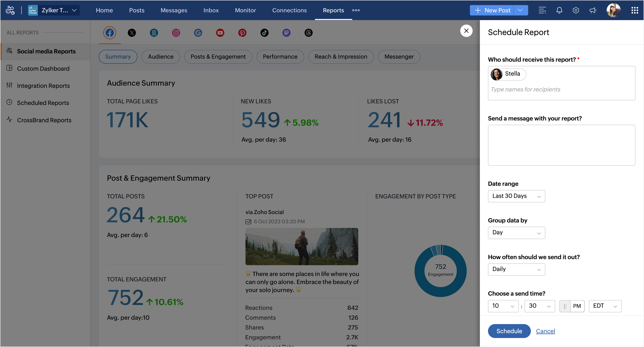Select the YouTube channel icon
This screenshot has height=347, width=644.
pyautogui.click(x=220, y=33)
